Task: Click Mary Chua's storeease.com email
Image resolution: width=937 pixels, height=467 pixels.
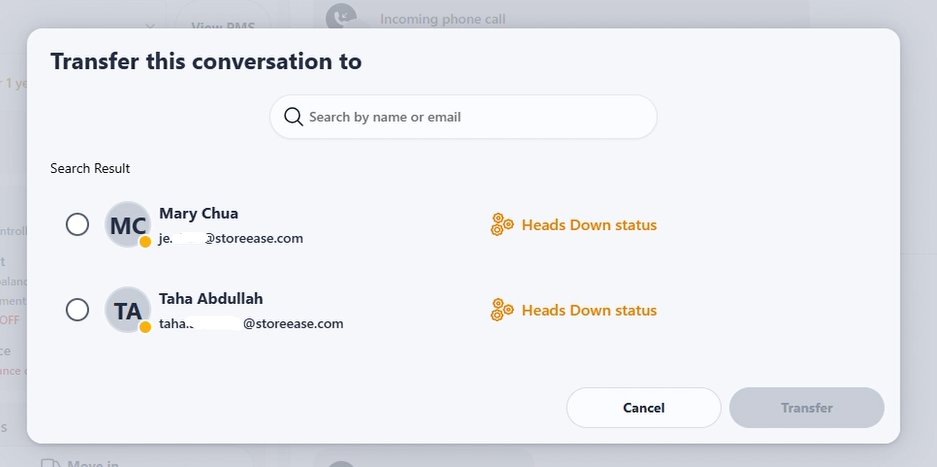Action: pyautogui.click(x=231, y=238)
